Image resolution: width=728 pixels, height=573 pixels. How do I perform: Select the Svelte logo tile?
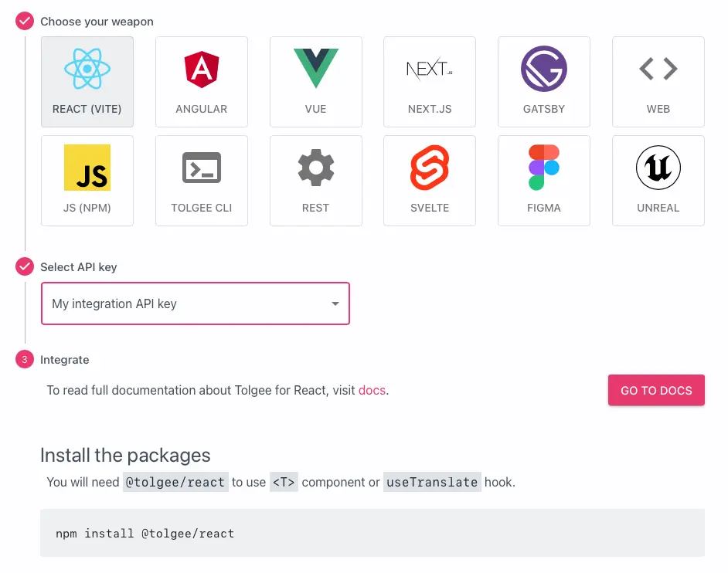click(x=430, y=168)
